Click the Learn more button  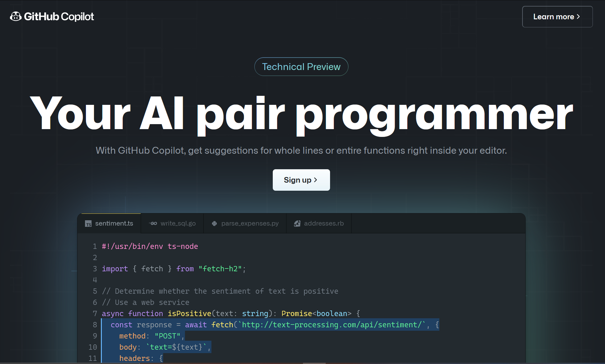click(557, 17)
